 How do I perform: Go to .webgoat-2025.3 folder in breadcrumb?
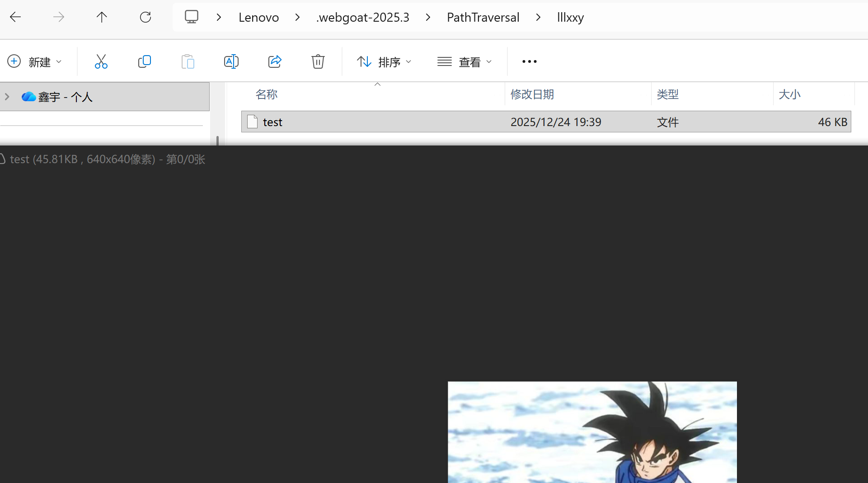click(x=363, y=17)
